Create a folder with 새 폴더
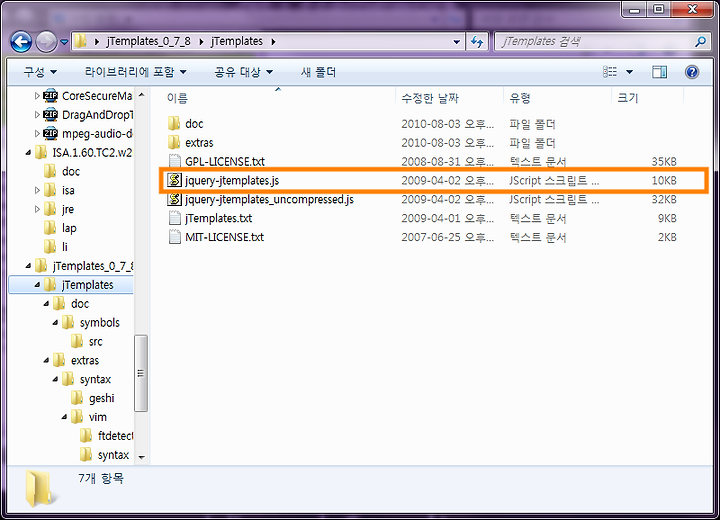The image size is (720, 520). (318, 72)
